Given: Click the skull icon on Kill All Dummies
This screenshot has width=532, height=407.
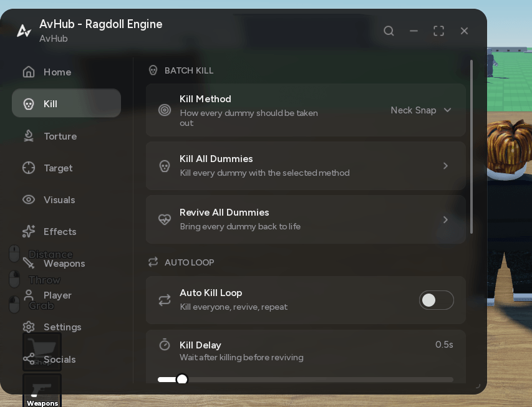Looking at the screenshot, I should (x=165, y=166).
